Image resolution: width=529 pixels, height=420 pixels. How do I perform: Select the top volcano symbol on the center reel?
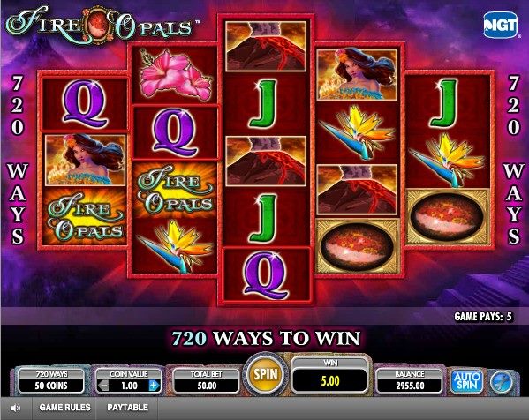pyautogui.click(x=266, y=46)
